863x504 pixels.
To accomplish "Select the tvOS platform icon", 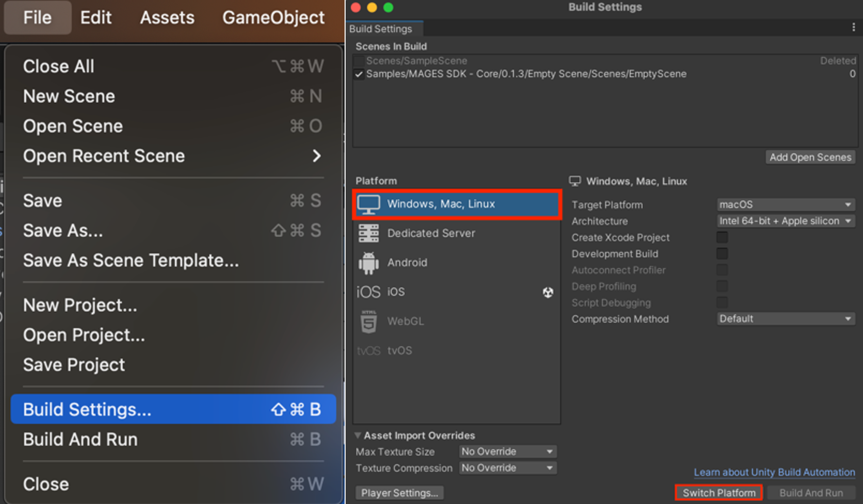I will click(x=368, y=351).
